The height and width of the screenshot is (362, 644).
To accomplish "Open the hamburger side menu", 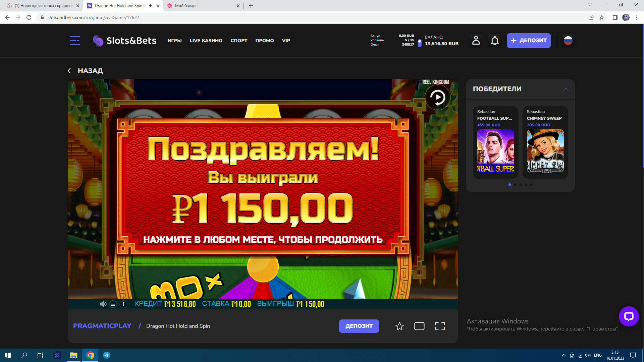I will click(x=75, y=41).
